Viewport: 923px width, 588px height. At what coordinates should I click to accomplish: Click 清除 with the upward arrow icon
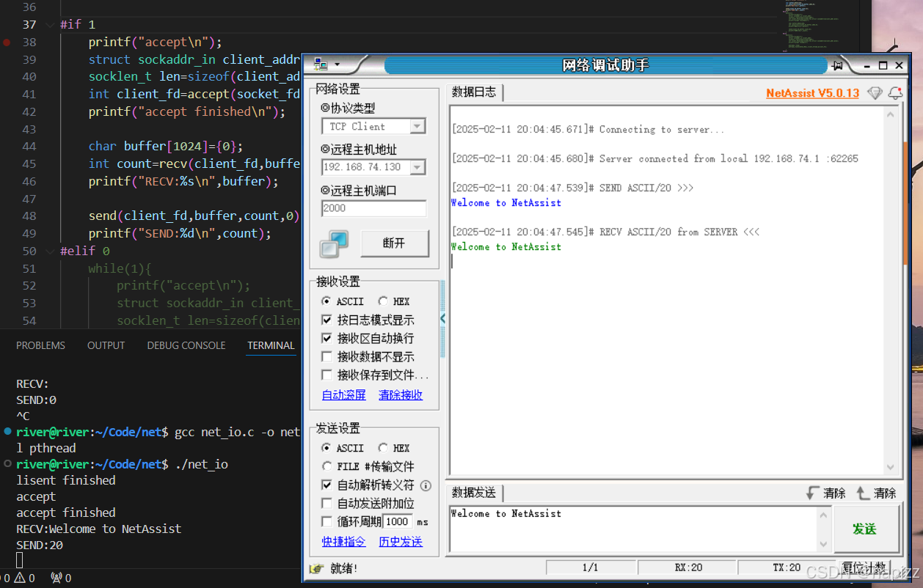(x=876, y=493)
